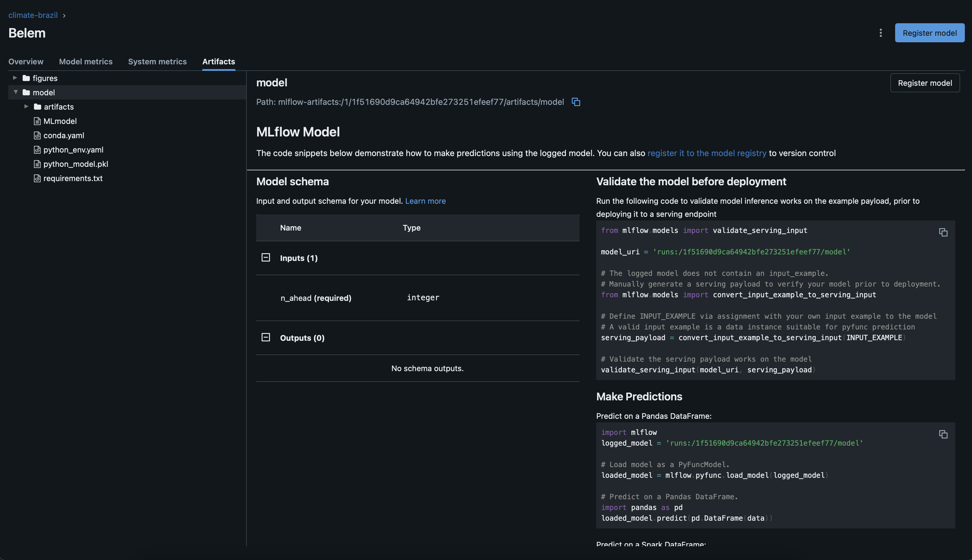The image size is (972, 560).
Task: Click the No schema outputs. message
Action: 427,368
